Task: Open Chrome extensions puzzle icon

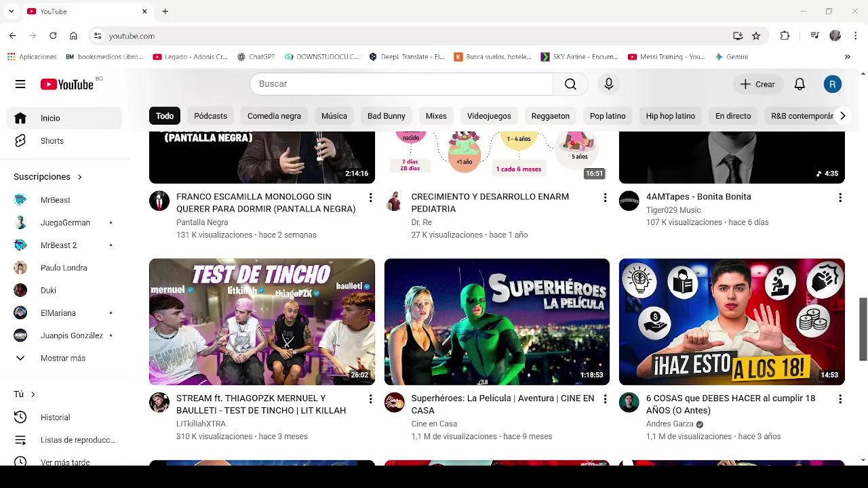Action: point(785,36)
